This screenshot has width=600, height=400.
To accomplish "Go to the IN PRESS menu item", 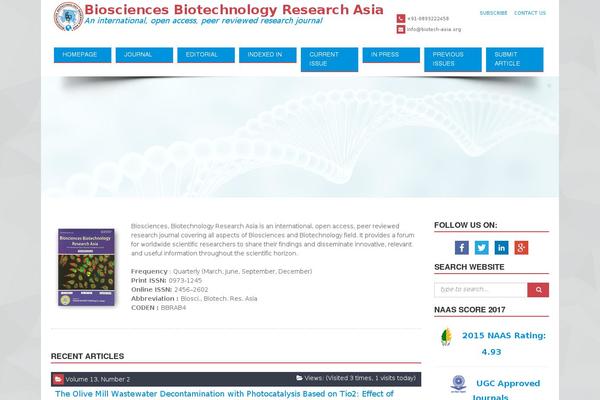I will pyautogui.click(x=391, y=55).
